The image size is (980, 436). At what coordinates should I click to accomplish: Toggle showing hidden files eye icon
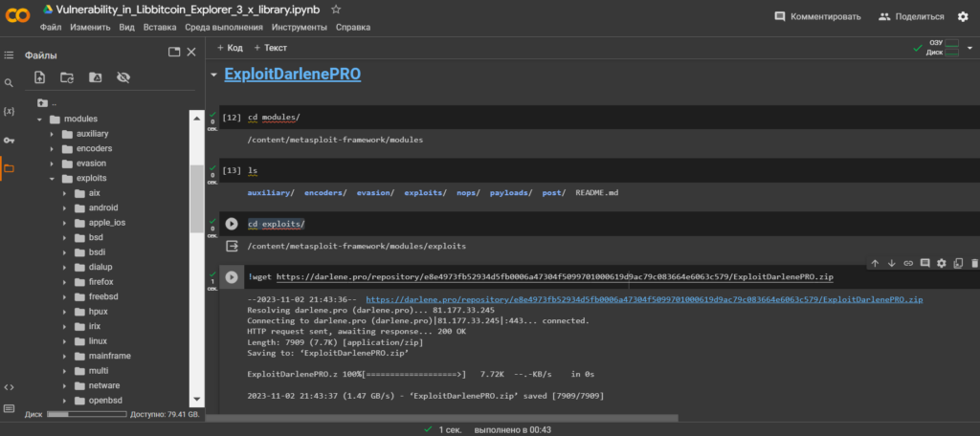[123, 77]
